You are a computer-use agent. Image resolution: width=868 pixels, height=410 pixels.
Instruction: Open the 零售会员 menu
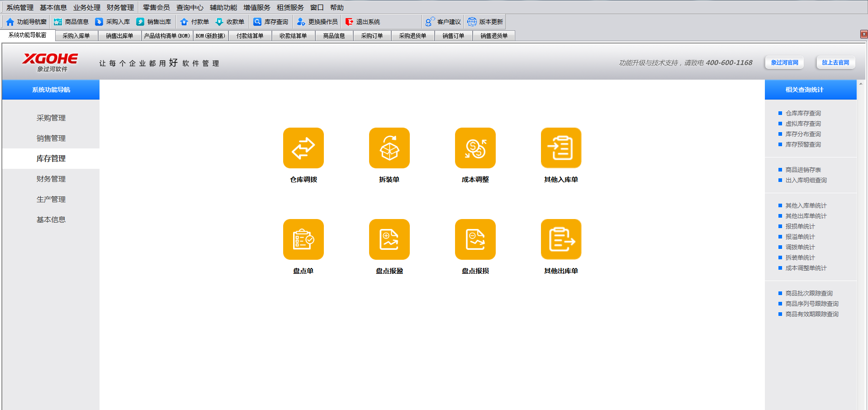[157, 7]
